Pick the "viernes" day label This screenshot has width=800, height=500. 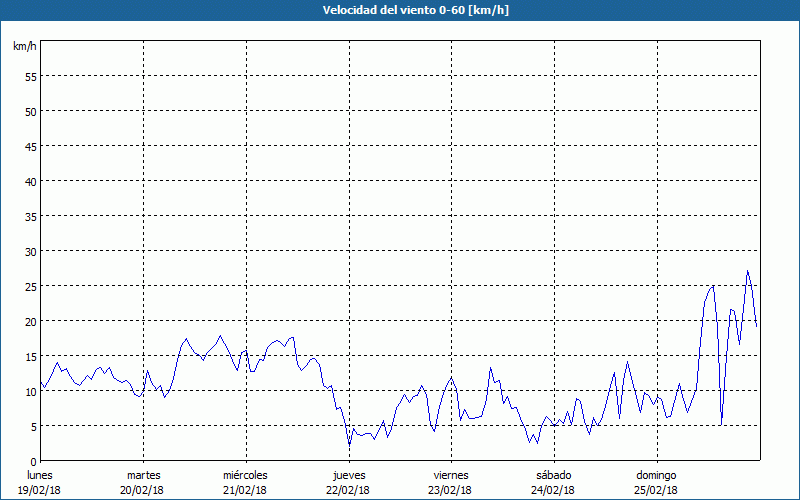[451, 475]
